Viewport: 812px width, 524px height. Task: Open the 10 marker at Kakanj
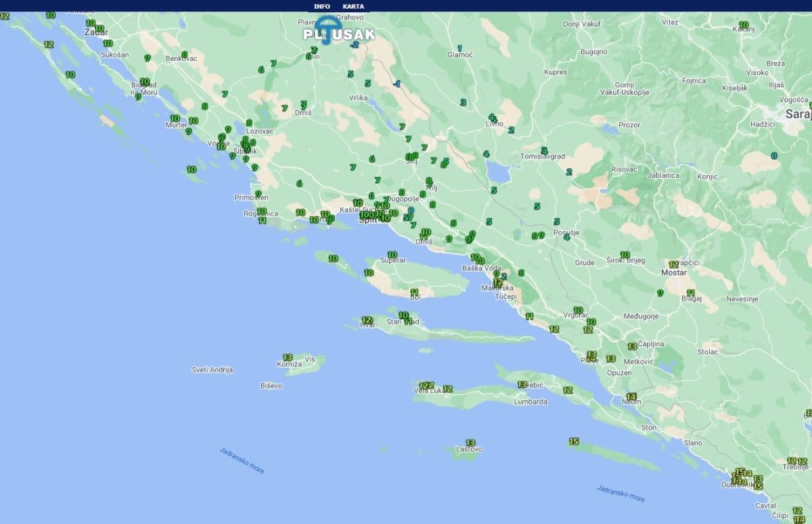point(744,24)
